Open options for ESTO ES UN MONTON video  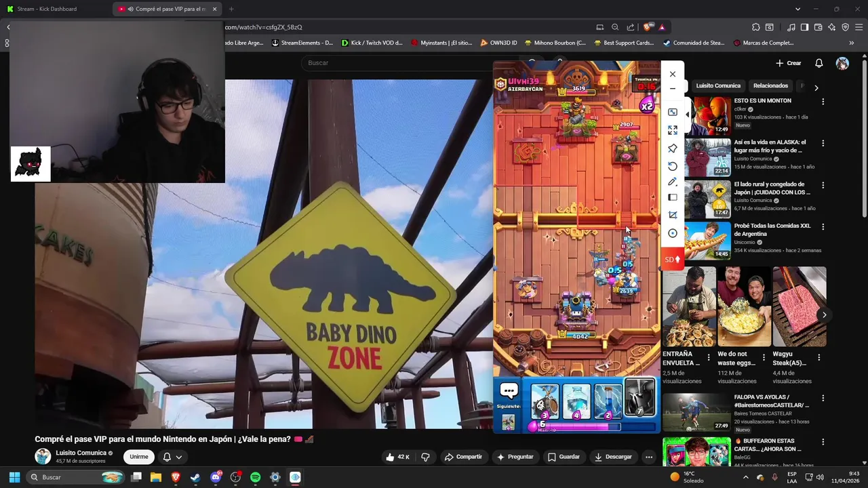coord(823,102)
